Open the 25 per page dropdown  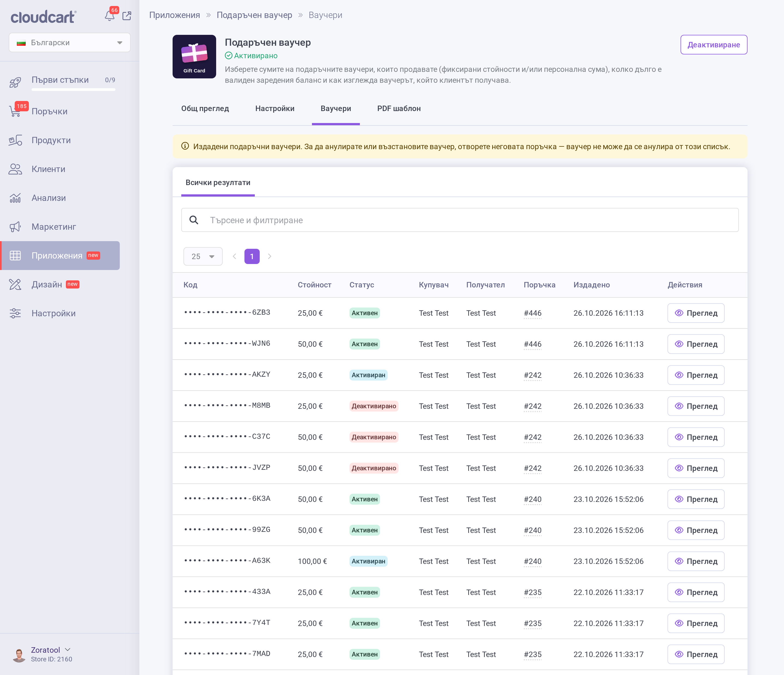pos(203,257)
